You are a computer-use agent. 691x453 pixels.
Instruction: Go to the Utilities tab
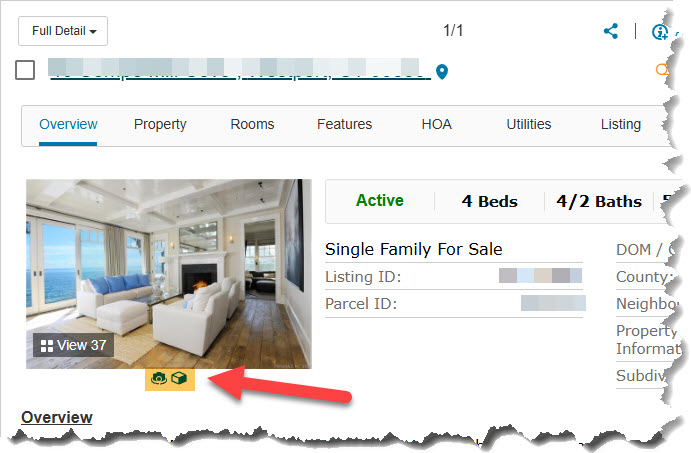(528, 124)
